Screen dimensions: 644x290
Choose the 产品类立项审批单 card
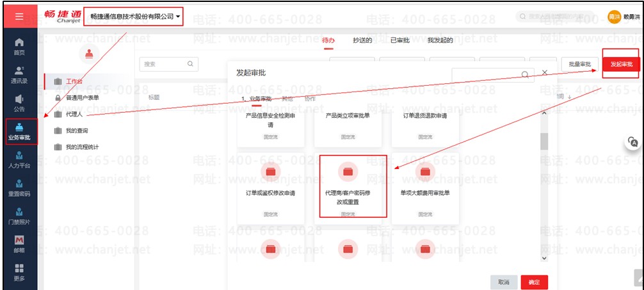click(348, 127)
